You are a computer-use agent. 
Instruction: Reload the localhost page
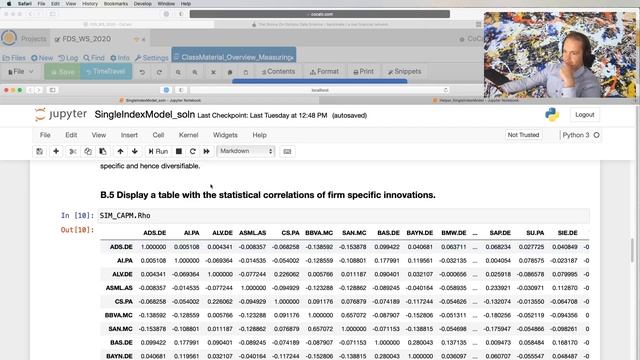coord(445,90)
